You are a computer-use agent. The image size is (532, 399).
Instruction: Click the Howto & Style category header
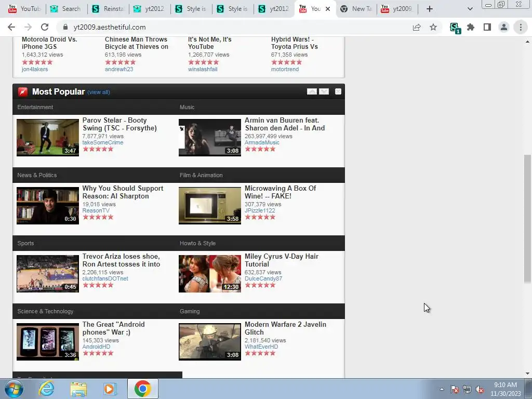tap(197, 243)
